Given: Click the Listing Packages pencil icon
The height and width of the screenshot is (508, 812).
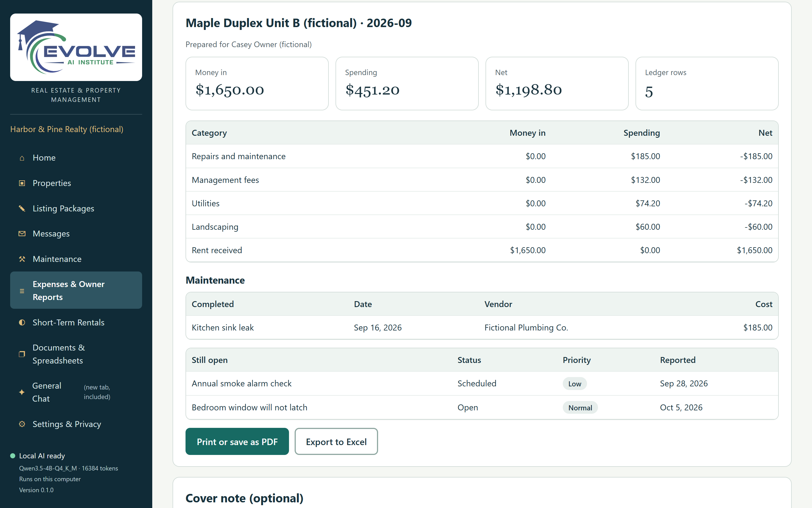Looking at the screenshot, I should coord(22,209).
